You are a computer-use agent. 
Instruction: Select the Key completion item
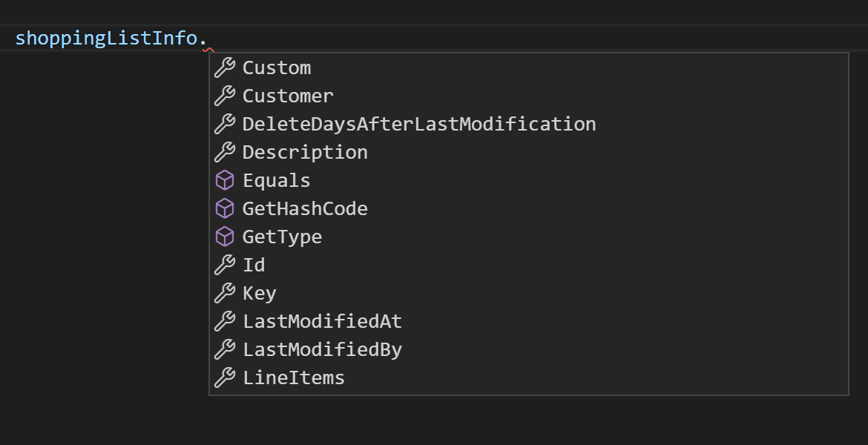[x=259, y=293]
